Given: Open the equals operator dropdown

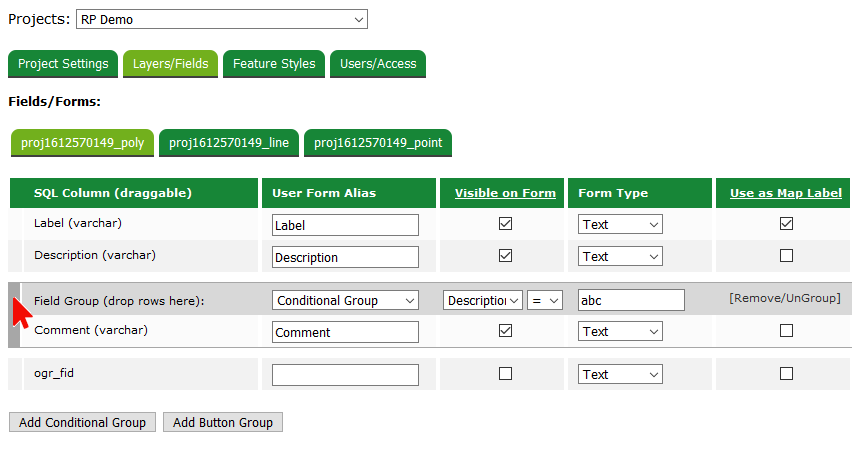Looking at the screenshot, I should coord(546,300).
